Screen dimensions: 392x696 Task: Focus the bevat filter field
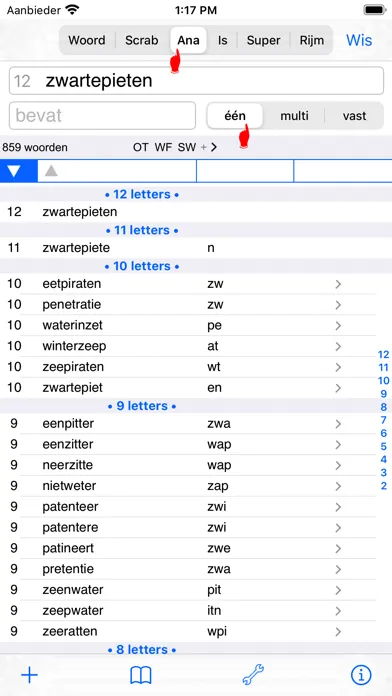pos(103,116)
